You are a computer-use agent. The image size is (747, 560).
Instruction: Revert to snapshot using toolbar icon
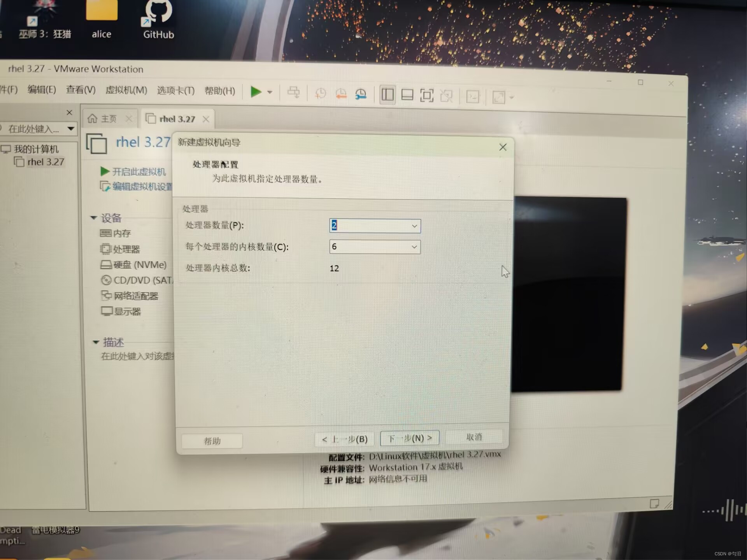tap(341, 94)
